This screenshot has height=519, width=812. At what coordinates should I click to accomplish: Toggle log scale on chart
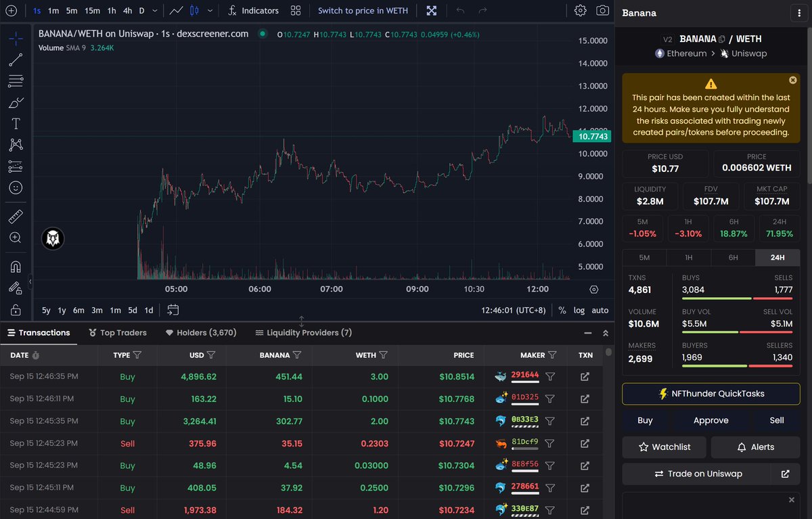(579, 310)
